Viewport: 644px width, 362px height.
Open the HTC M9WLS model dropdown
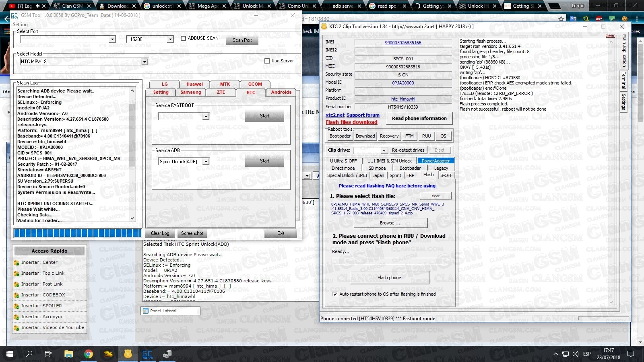(144, 62)
